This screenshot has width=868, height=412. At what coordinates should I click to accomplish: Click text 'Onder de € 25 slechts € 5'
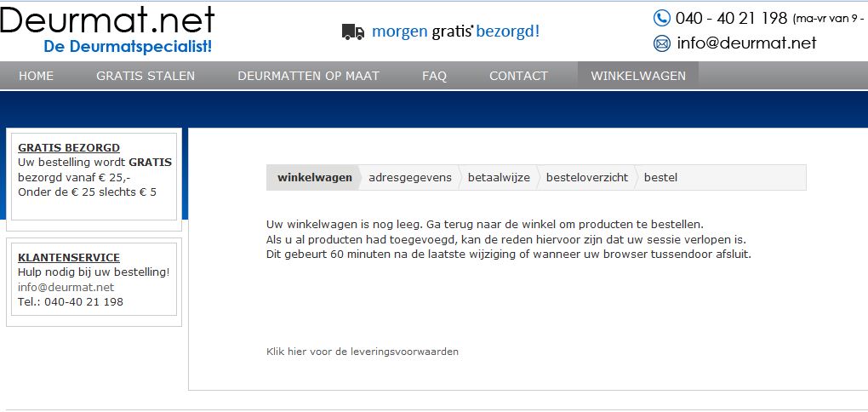88,192
